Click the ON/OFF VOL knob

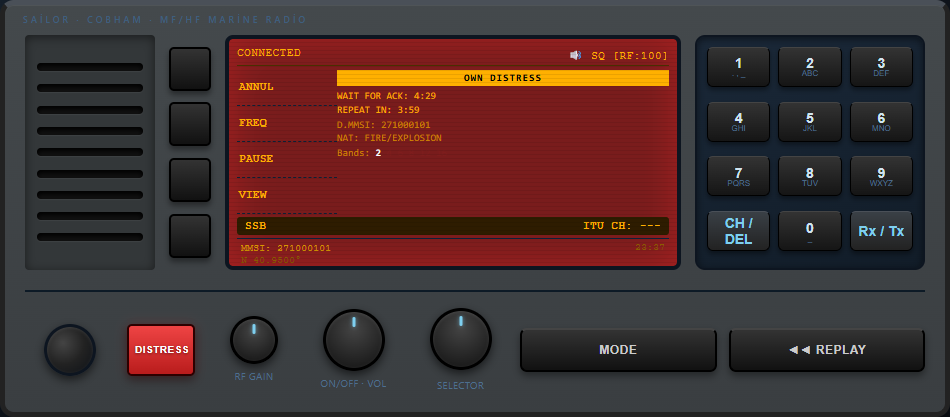pos(354,340)
